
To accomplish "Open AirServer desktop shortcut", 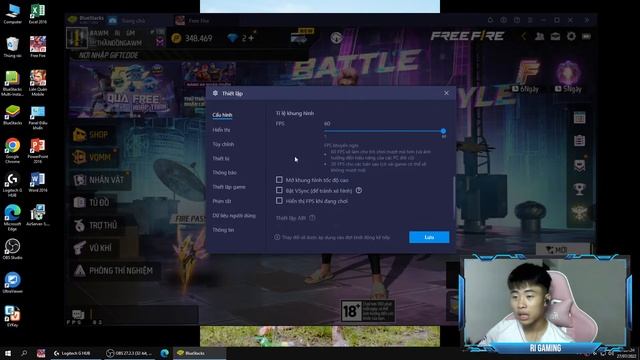I will pyautogui.click(x=38, y=216).
